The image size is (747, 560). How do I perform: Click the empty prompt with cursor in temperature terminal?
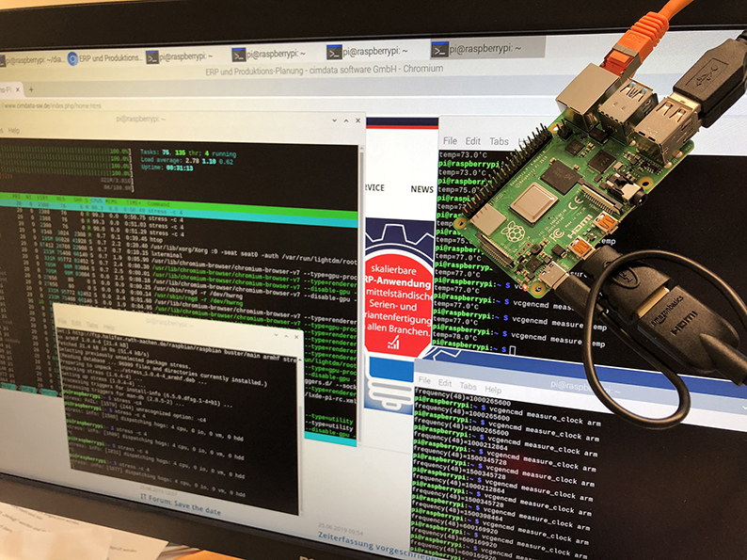474,348
